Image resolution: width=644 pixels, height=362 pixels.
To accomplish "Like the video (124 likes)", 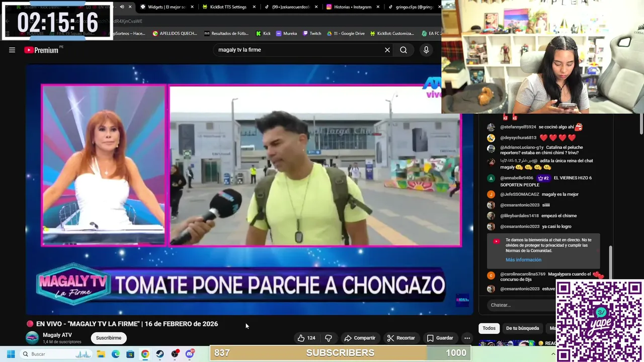I will click(x=306, y=338).
